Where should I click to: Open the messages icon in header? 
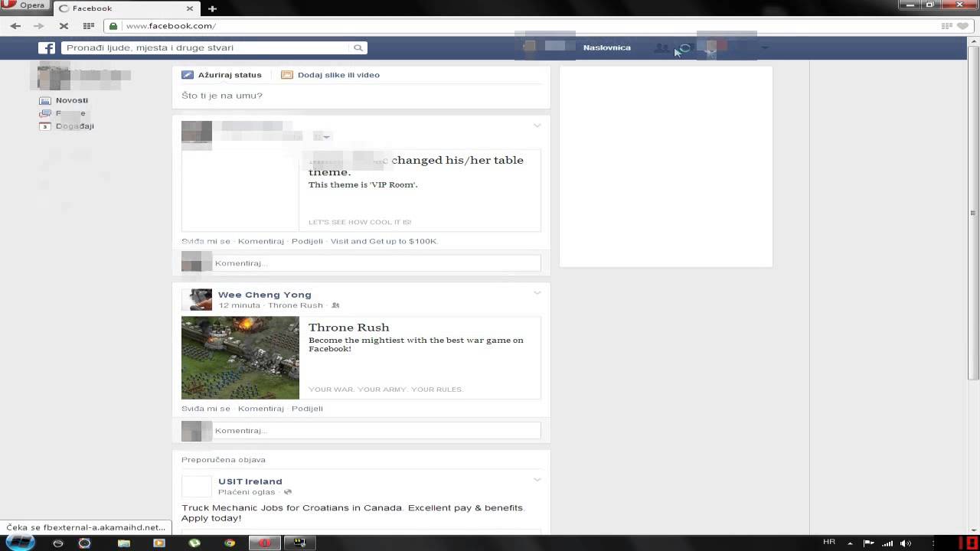[685, 48]
